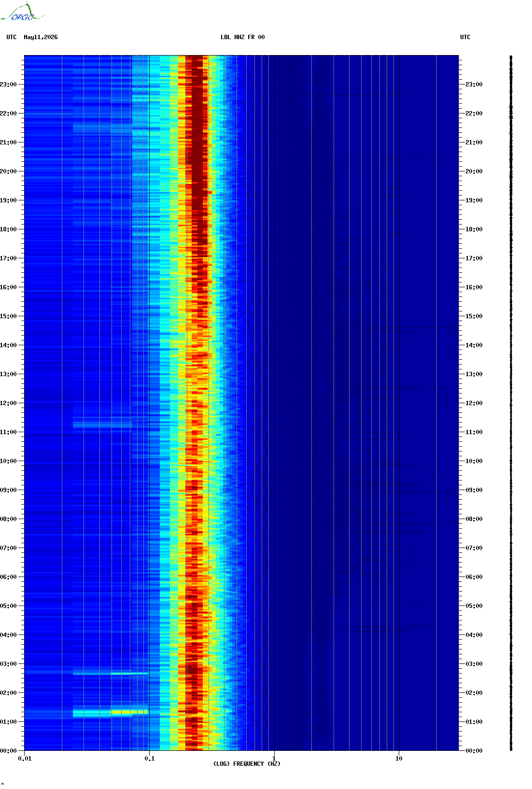Click the 06:00 label on left axis
Viewport: 532px width, 789px height.
8,577
